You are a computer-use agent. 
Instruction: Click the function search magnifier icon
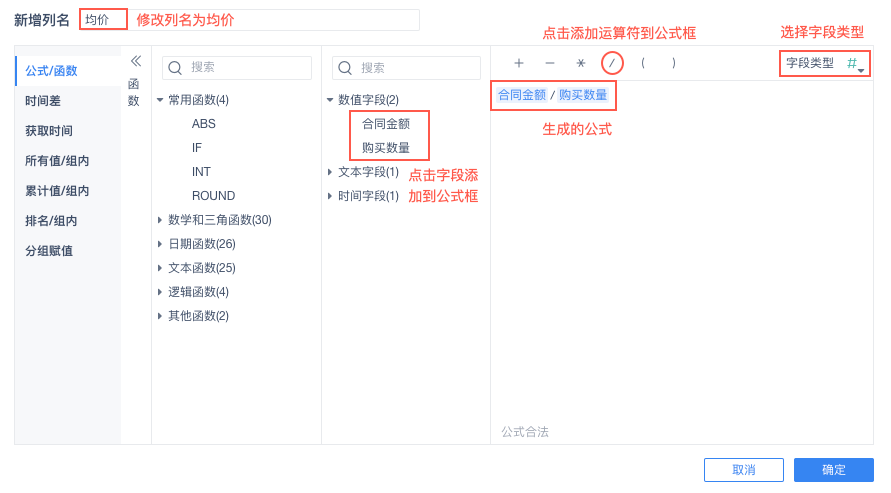click(x=175, y=68)
